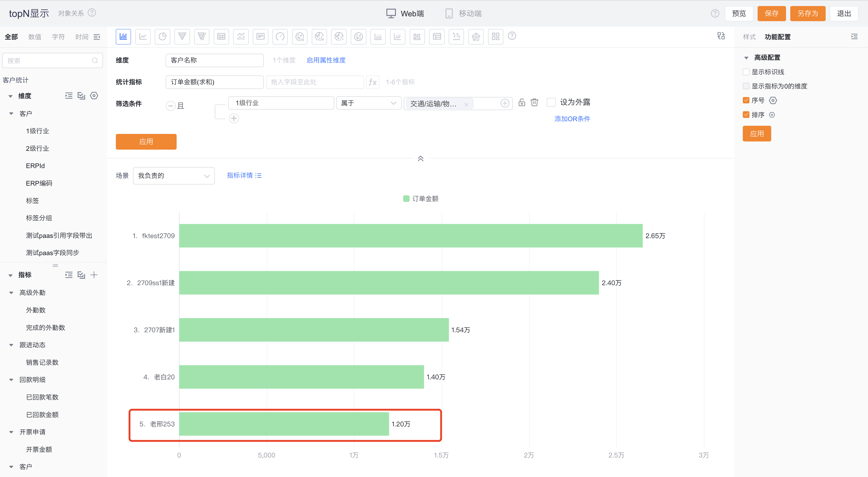This screenshot has width=868, height=477.
Task: Enable the 显示标识线 checkbox
Action: (746, 71)
